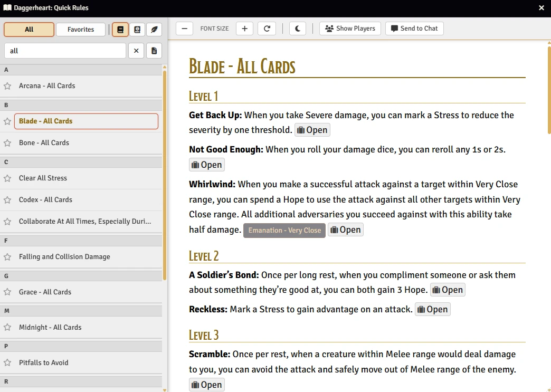
Task: Star the Codex - All Cards entry
Action: (7, 200)
